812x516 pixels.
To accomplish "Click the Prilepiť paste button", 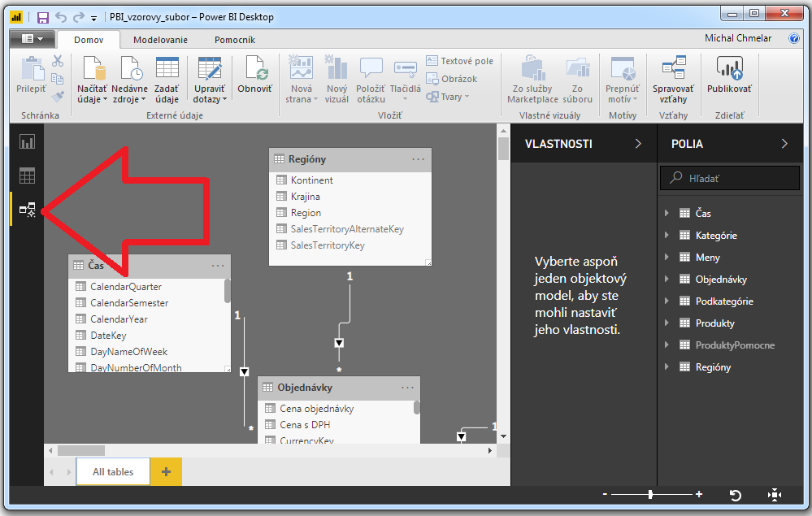I will pos(32,76).
